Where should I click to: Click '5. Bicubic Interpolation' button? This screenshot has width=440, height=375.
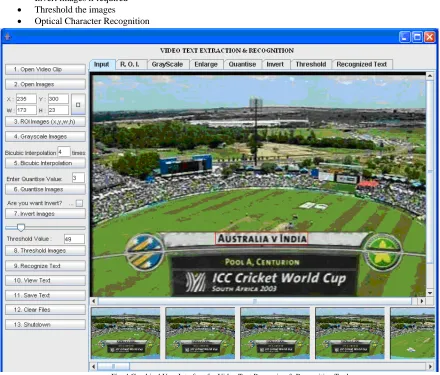(45, 163)
